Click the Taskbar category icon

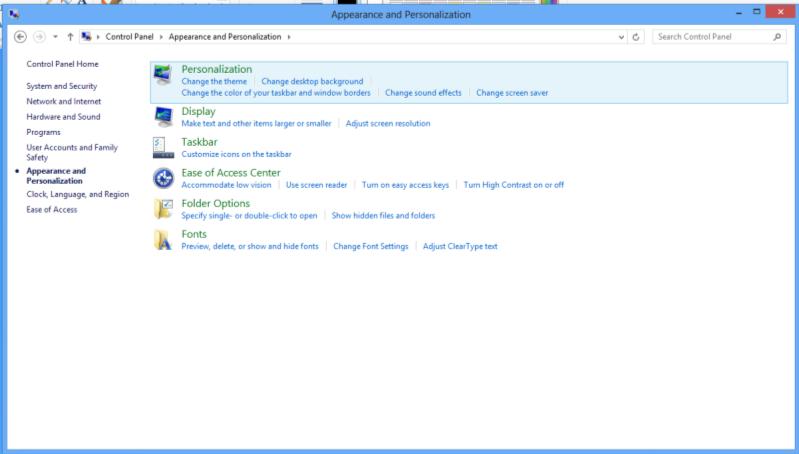pyautogui.click(x=163, y=148)
